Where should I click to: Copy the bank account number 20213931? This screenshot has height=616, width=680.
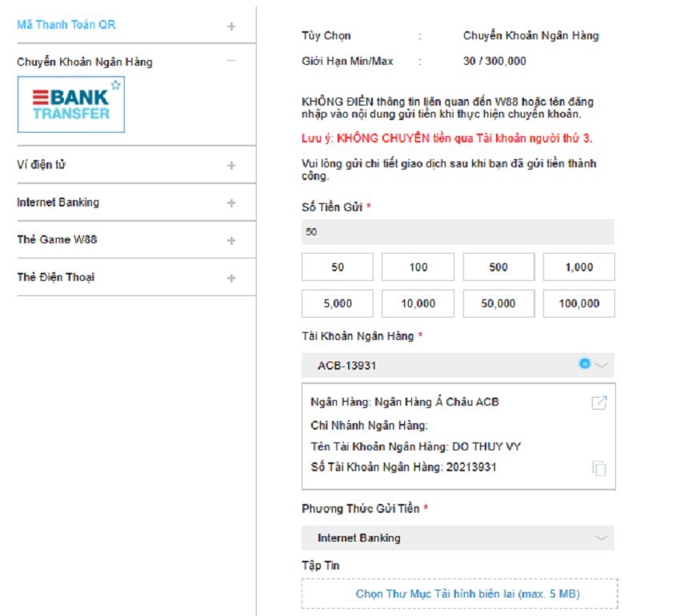click(x=599, y=468)
